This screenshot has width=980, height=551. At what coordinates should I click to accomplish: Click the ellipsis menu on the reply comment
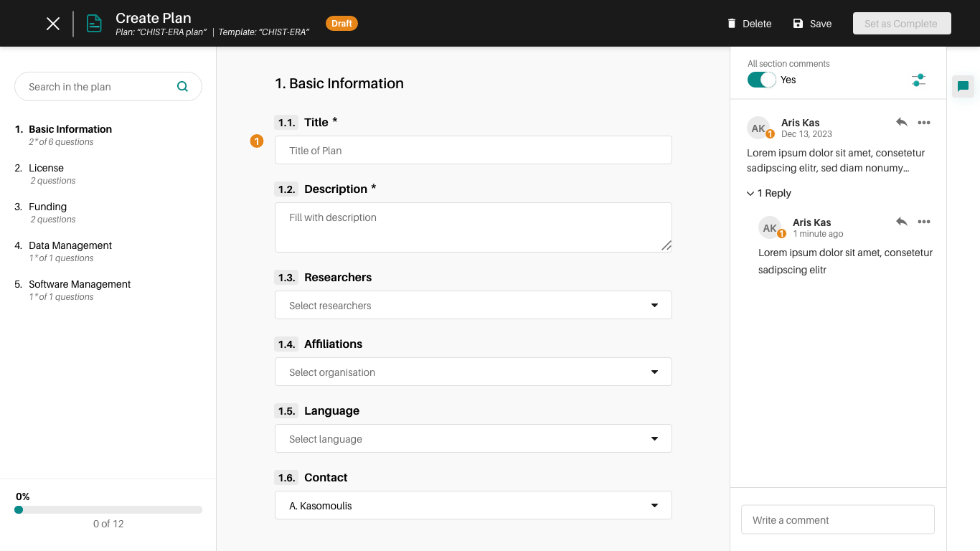[x=924, y=222]
